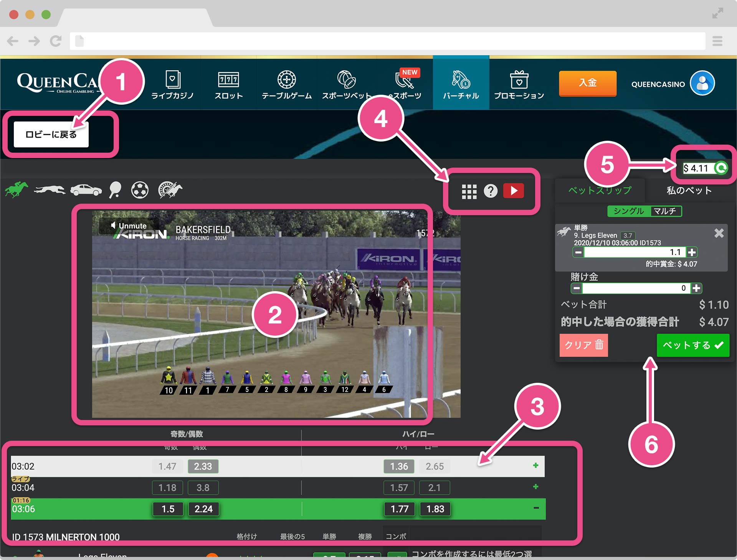Click the 賭け金 input field showing 0
The image size is (737, 560).
pos(636,288)
